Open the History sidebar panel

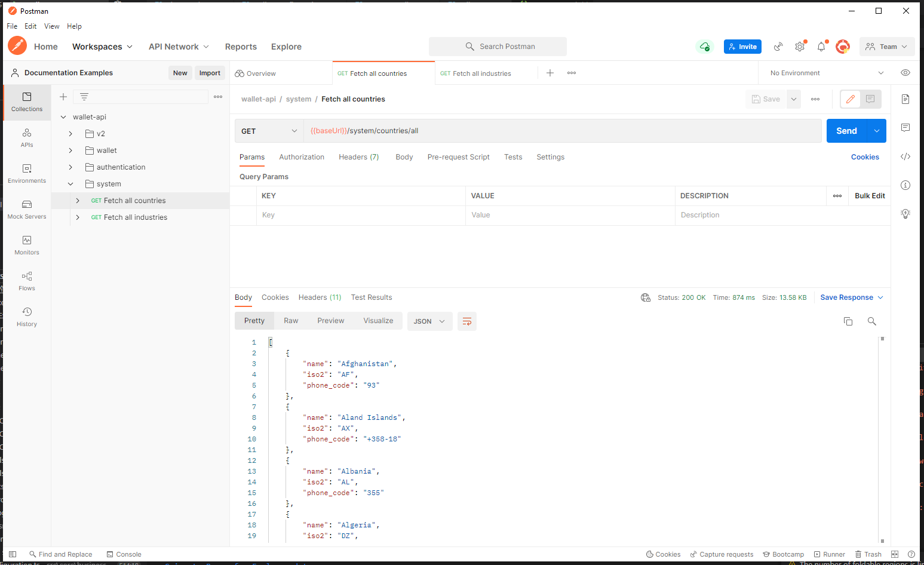pos(27,317)
